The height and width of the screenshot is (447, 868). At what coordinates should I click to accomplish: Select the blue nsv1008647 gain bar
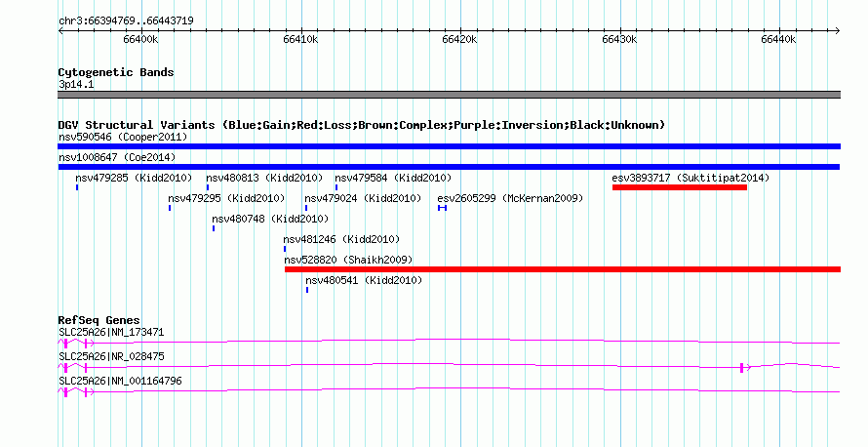click(x=449, y=167)
